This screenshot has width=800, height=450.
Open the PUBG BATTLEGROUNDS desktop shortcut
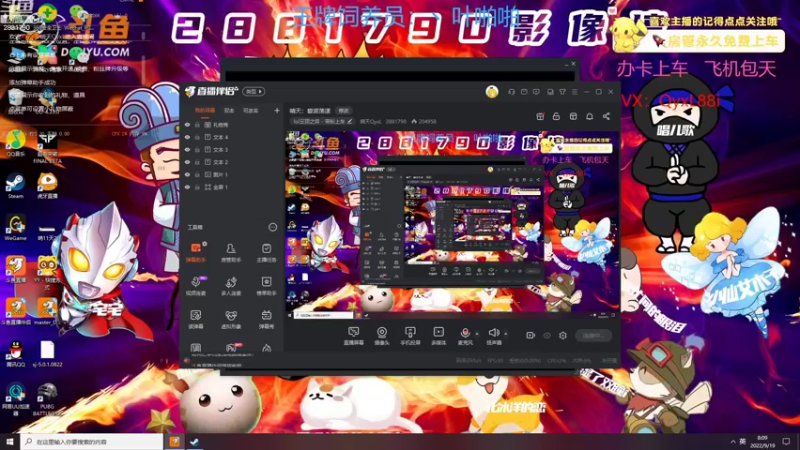pos(47,399)
